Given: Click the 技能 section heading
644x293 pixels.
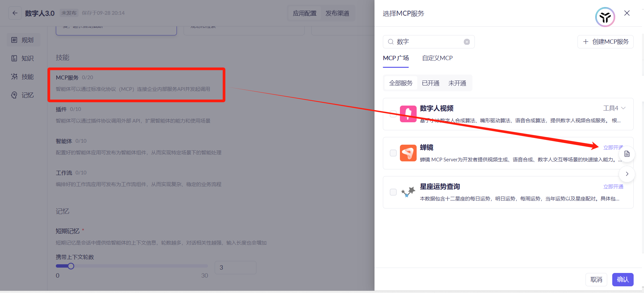Looking at the screenshot, I should point(63,57).
